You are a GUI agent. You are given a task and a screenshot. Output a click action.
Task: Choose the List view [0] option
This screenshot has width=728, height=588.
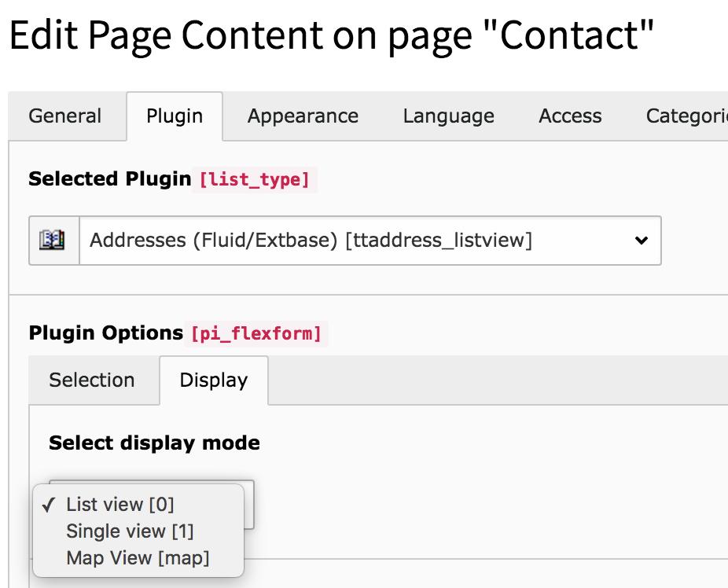120,505
